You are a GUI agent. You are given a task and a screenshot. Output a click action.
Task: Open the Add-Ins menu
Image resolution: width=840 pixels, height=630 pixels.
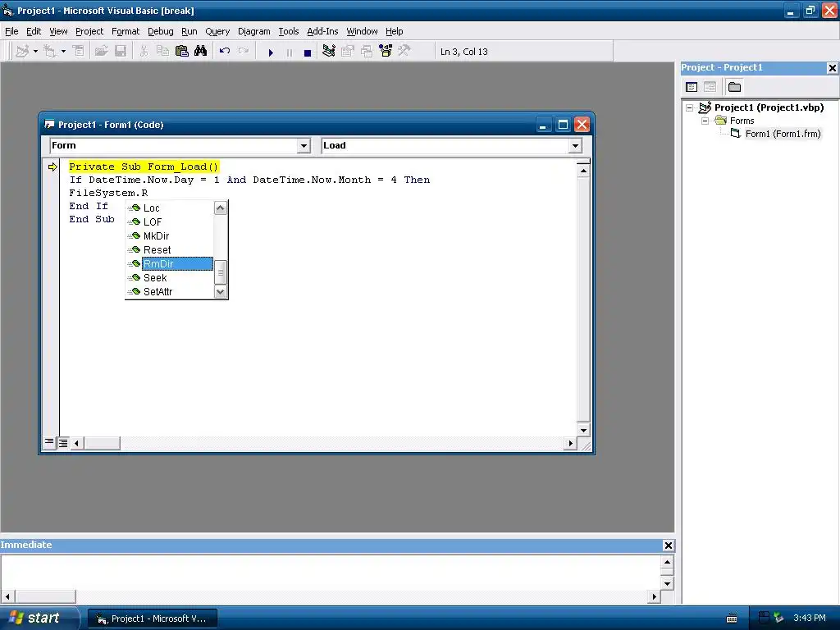(x=322, y=31)
